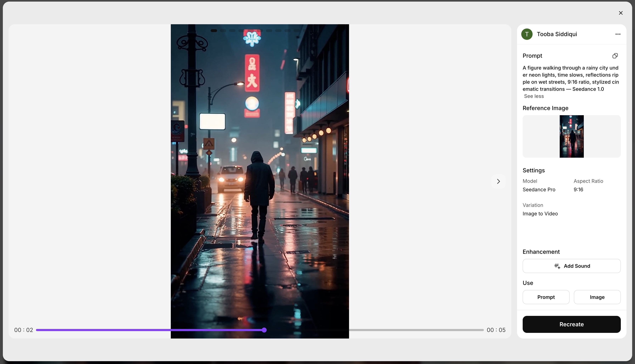Image resolution: width=635 pixels, height=364 pixels.
Task: Click the video frame to pause
Action: 260,181
